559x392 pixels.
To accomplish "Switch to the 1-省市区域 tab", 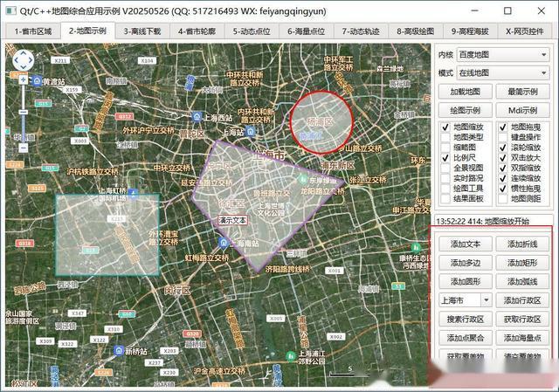I will pyautogui.click(x=33, y=31).
